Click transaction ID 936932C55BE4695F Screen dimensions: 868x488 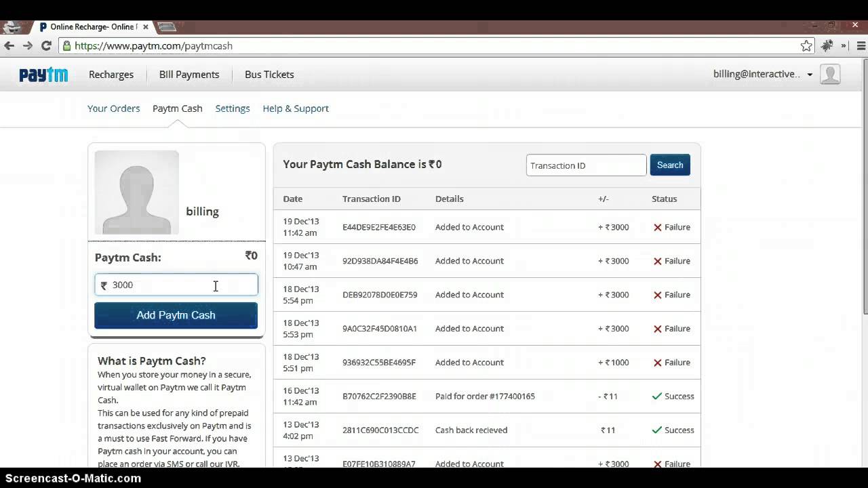click(379, 363)
